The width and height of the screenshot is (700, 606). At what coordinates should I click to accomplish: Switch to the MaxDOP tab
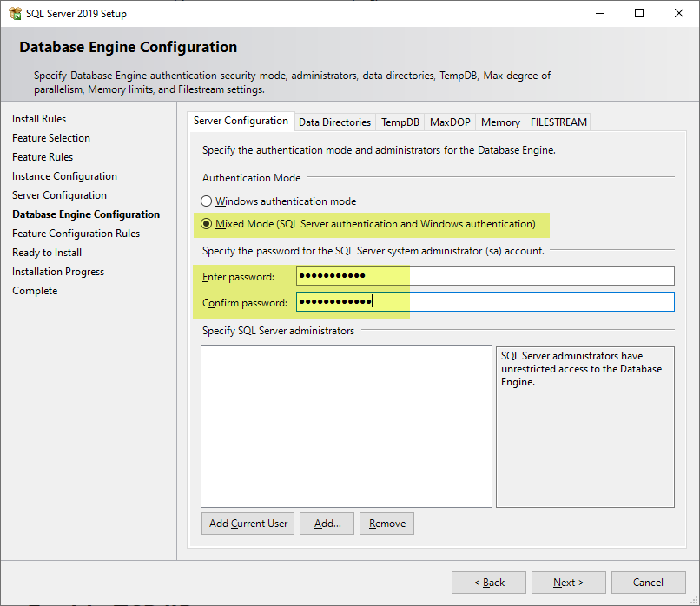pyautogui.click(x=450, y=122)
